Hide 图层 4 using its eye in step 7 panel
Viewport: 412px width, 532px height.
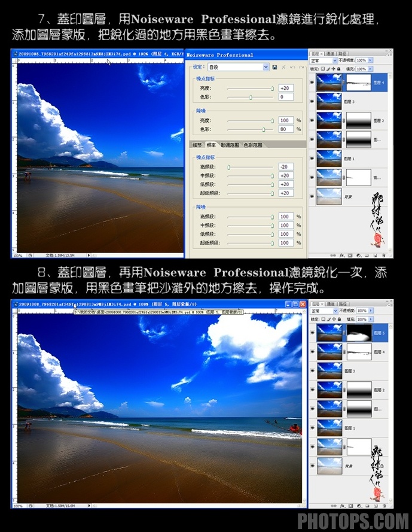[312, 83]
